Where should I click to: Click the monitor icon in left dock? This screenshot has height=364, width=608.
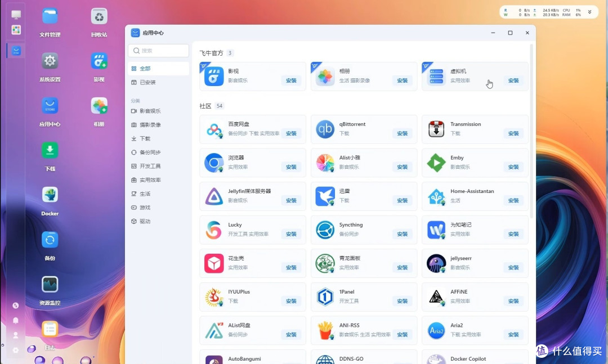click(16, 15)
